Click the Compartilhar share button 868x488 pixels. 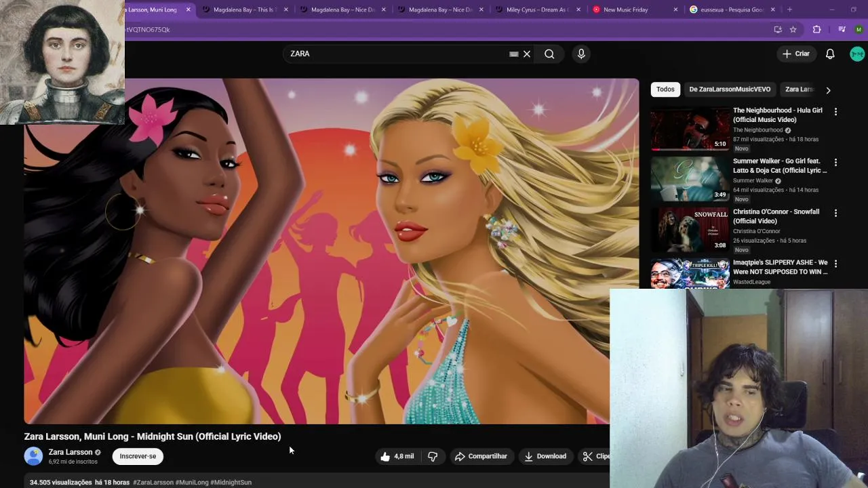point(481,456)
